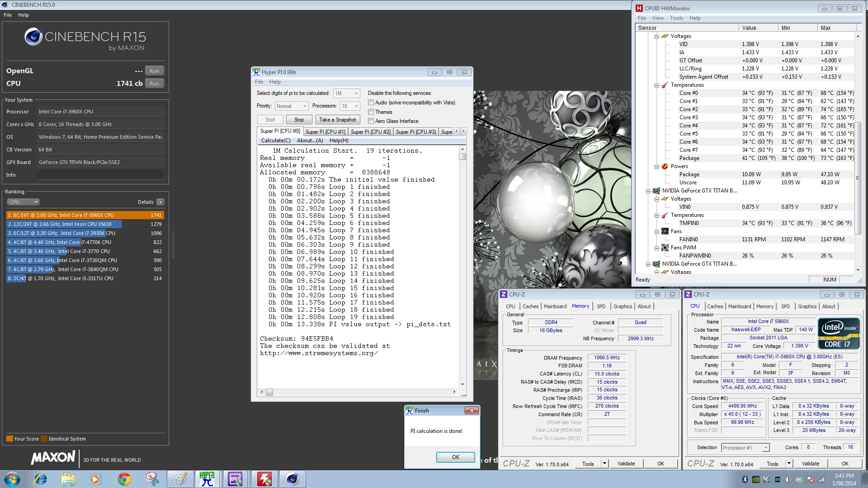Click the Intel Core i7 badge in CPU-Z
The width and height of the screenshot is (868, 488).
(x=839, y=333)
